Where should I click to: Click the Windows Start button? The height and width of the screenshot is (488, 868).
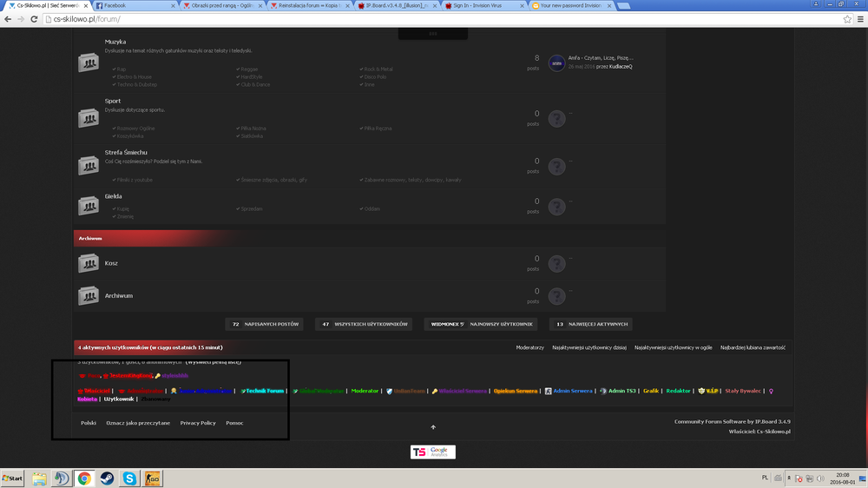(13, 478)
